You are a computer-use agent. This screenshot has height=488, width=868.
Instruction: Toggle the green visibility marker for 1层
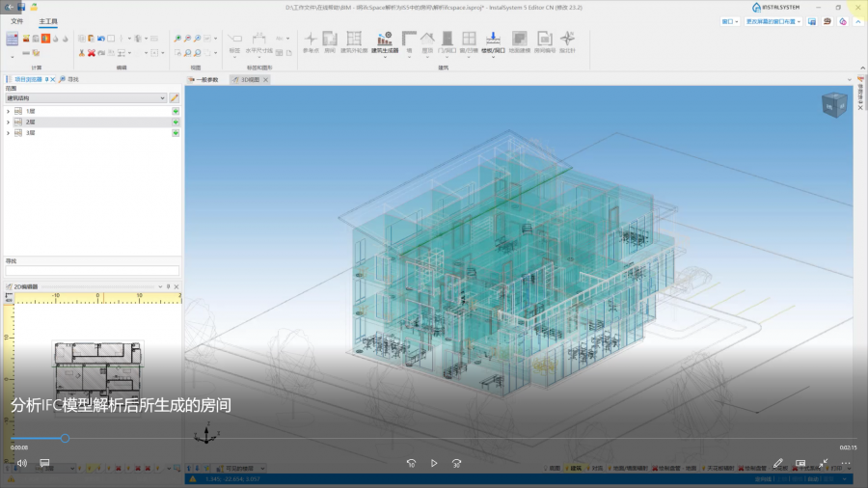[x=176, y=112]
